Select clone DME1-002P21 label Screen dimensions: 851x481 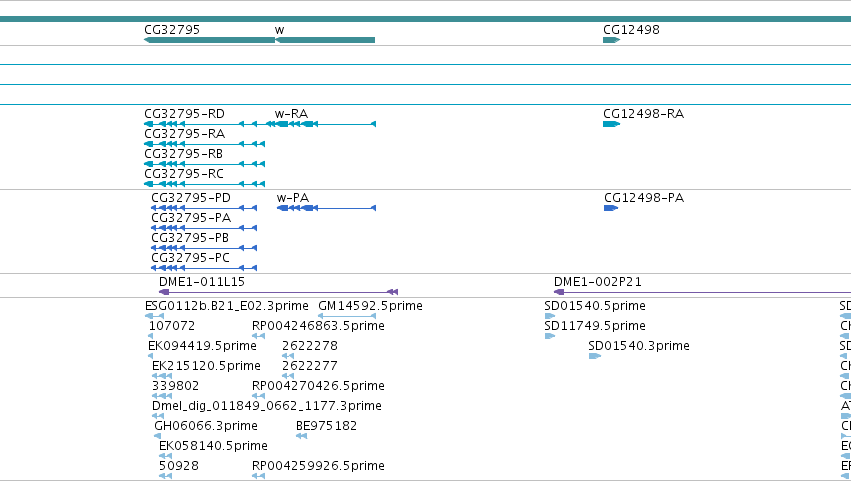[x=598, y=282]
